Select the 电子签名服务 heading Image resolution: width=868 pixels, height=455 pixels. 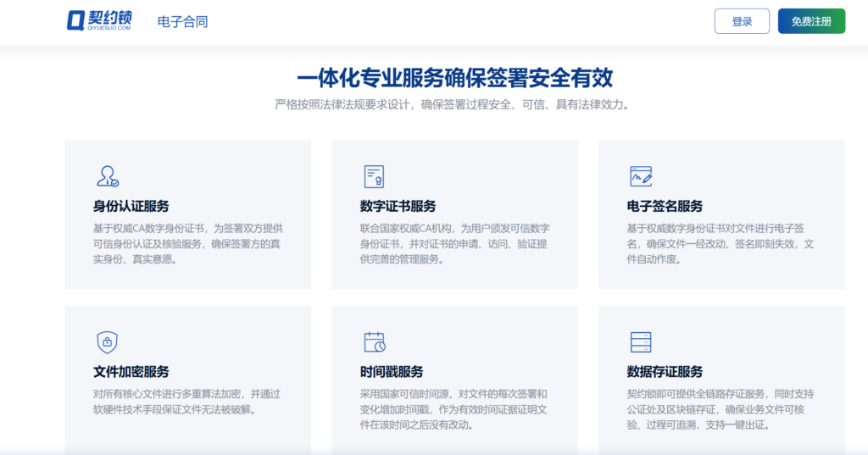tap(665, 206)
